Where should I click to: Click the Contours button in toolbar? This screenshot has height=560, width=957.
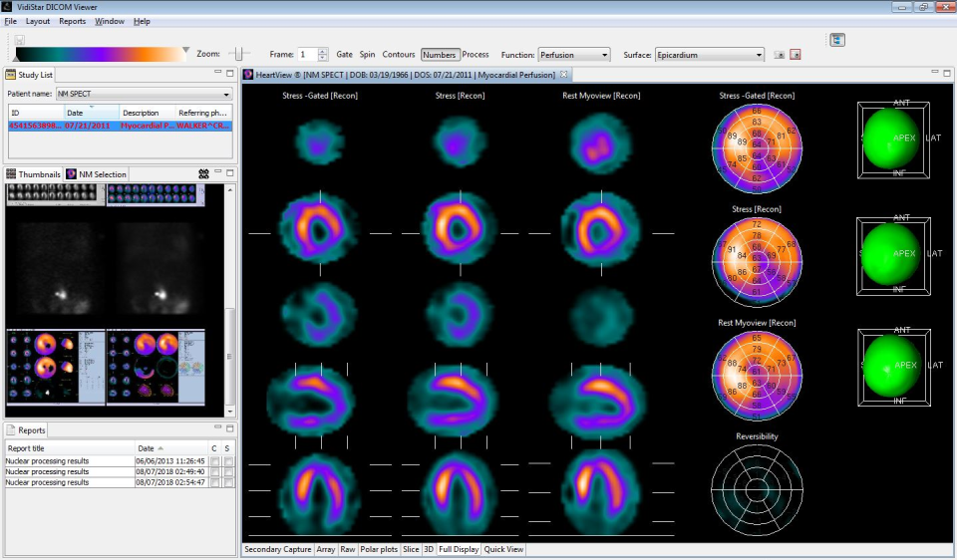point(399,55)
